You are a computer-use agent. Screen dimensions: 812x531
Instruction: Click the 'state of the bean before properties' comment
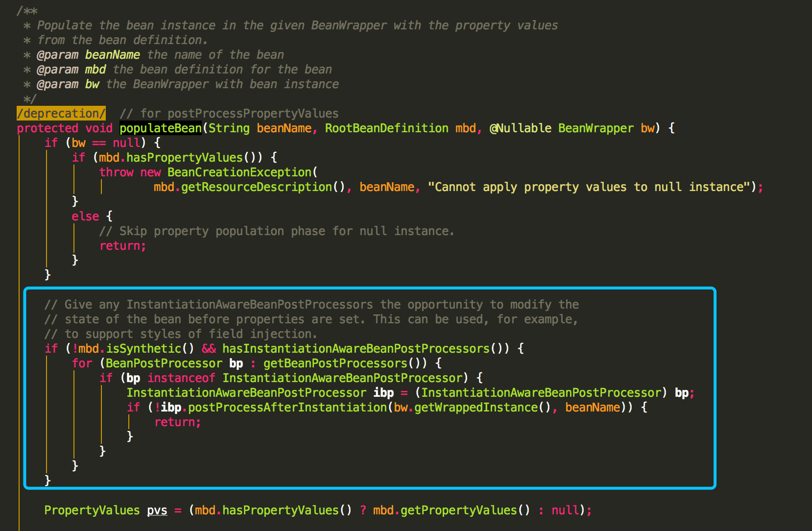(311, 319)
